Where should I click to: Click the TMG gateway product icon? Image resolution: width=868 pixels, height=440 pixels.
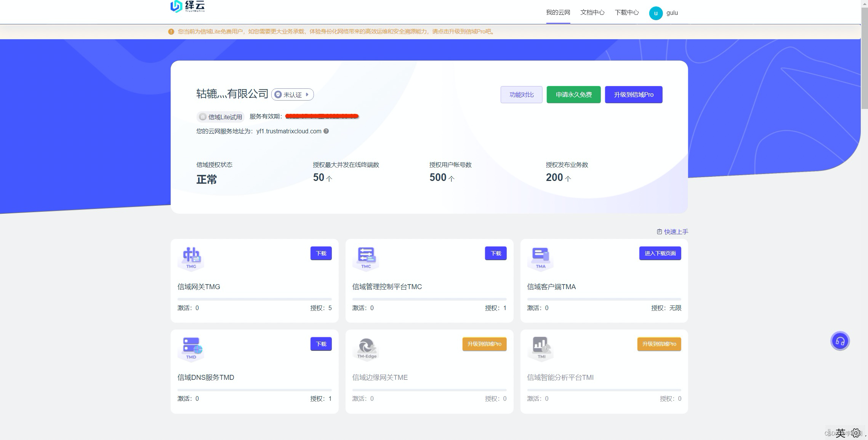(x=191, y=258)
